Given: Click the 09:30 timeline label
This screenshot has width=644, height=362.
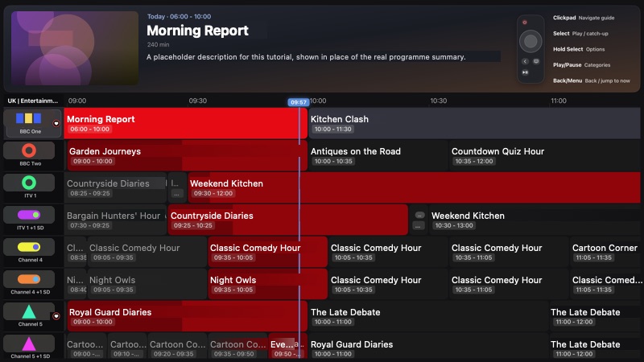Looking at the screenshot, I should click(197, 101).
